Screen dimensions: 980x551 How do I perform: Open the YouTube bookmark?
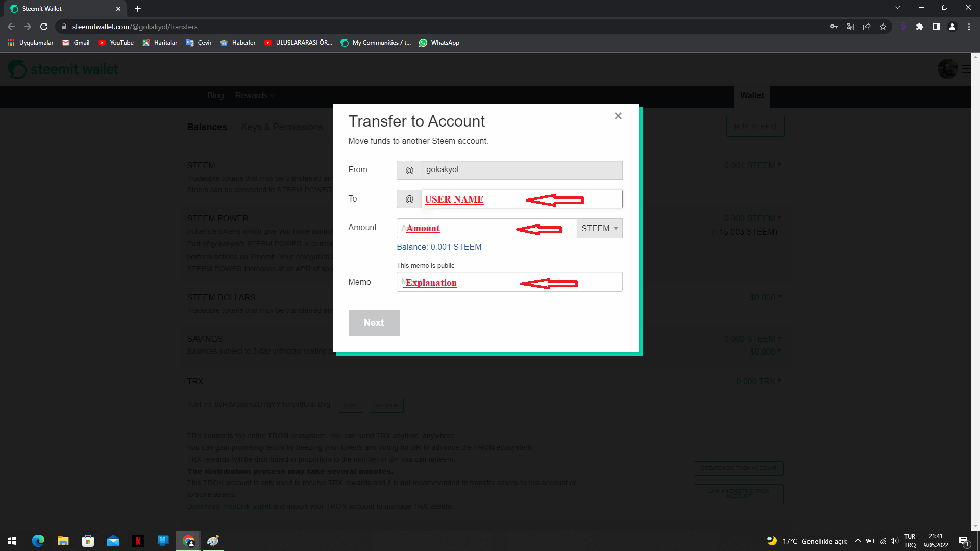[x=116, y=43]
